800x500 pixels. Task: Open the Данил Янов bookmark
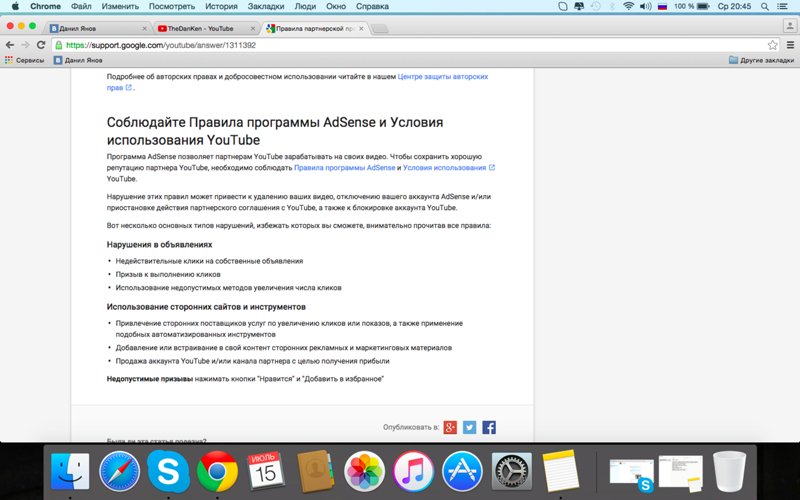point(78,60)
